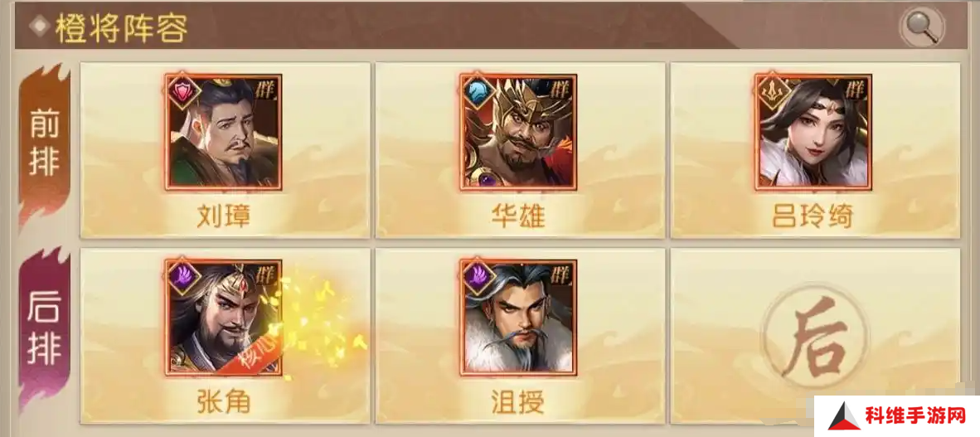This screenshot has height=437, width=980.
Task: Select the 前排 front row tab
Action: [45, 145]
